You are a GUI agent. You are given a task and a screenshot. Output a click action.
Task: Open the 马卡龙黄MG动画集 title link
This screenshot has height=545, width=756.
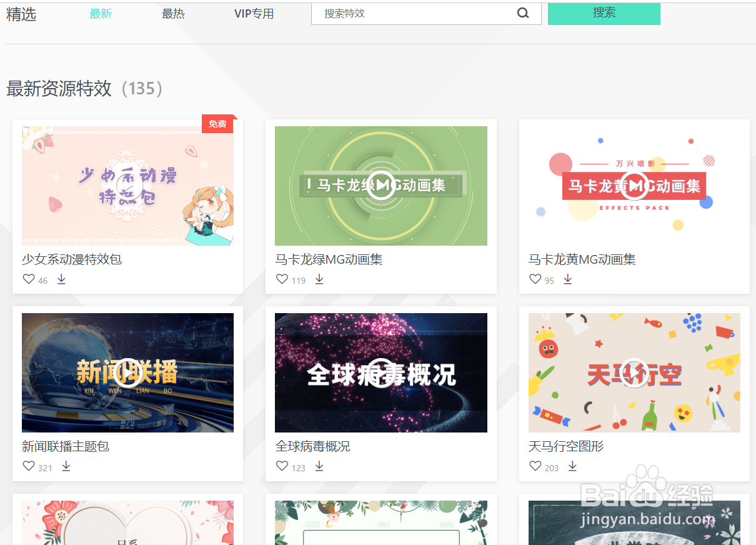582,259
